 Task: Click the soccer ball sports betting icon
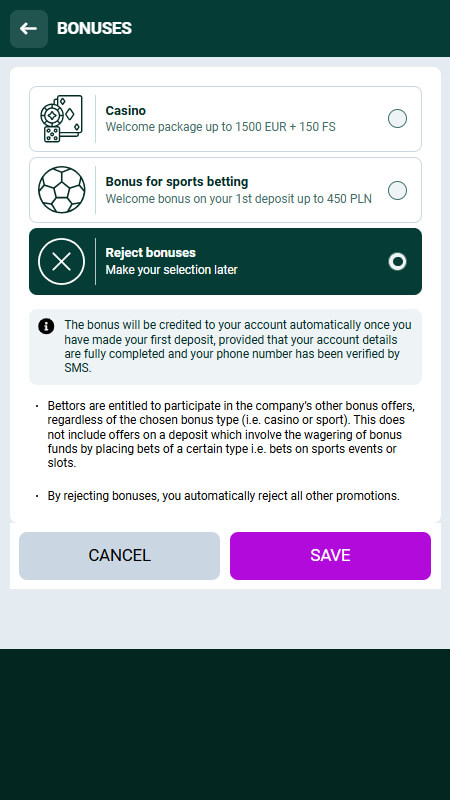point(61,190)
